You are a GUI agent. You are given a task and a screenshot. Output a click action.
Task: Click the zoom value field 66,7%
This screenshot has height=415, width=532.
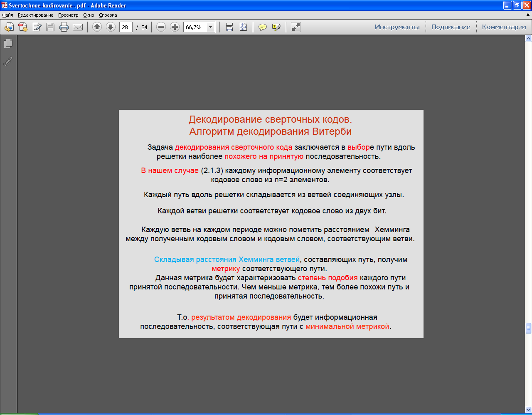195,27
